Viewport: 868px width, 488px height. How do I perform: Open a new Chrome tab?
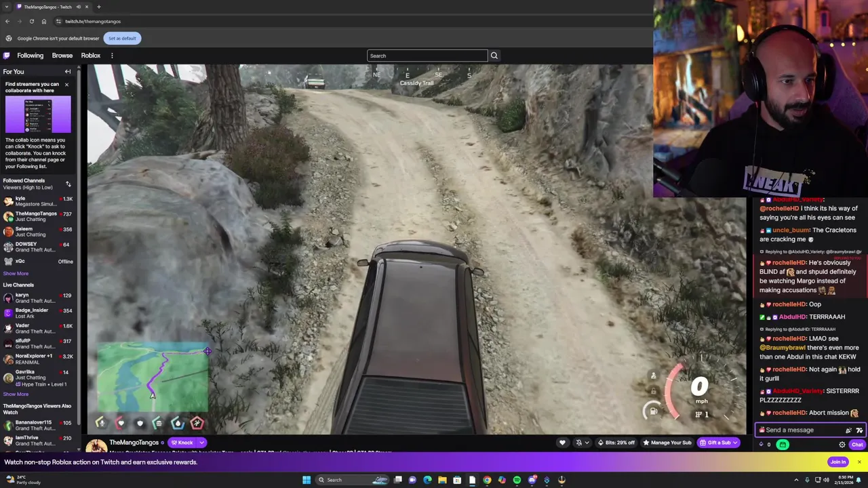(98, 7)
